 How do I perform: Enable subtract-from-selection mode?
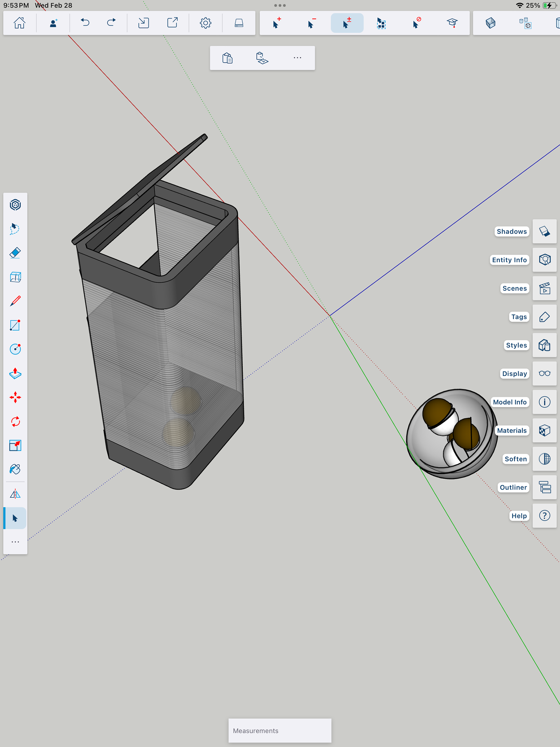[311, 23]
